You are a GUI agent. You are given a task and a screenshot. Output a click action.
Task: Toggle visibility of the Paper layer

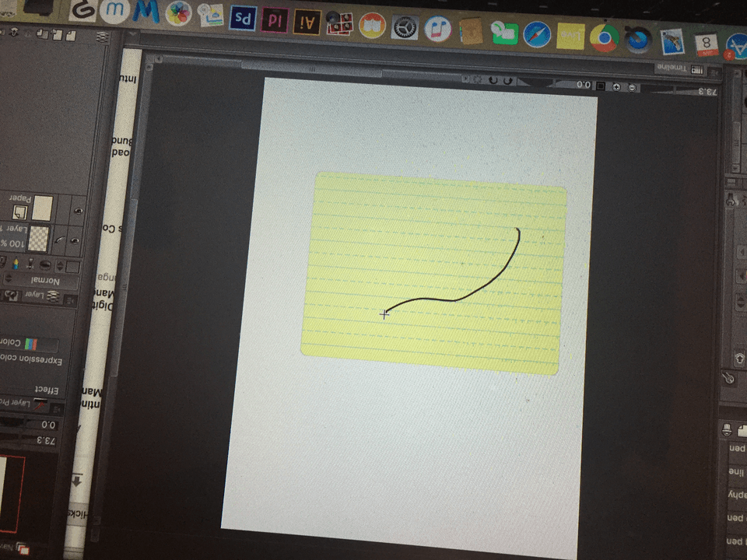(78, 211)
